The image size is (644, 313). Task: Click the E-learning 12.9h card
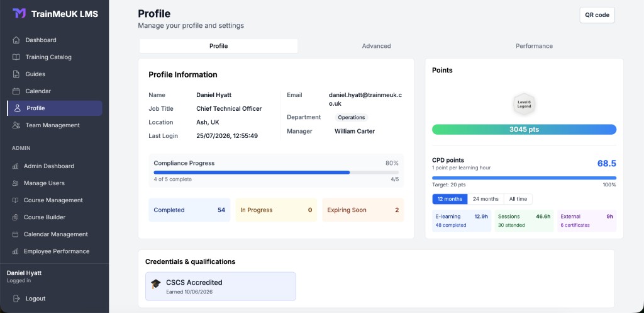click(x=462, y=220)
